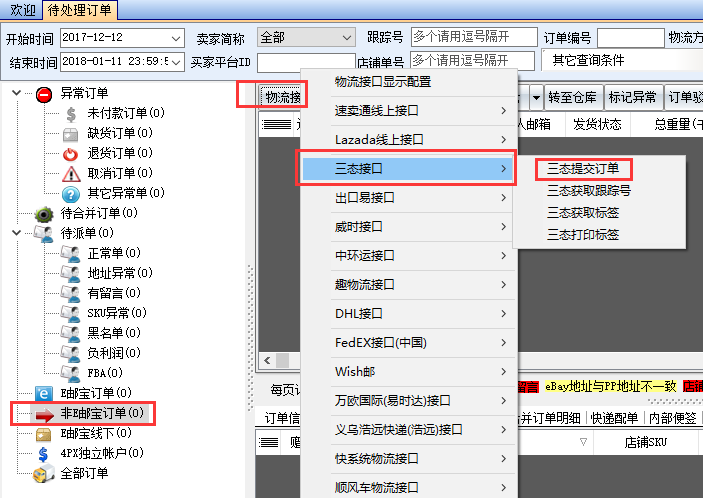The width and height of the screenshot is (703, 498).
Task: Click the user icon beside SKU异常
Action: click(x=70, y=313)
